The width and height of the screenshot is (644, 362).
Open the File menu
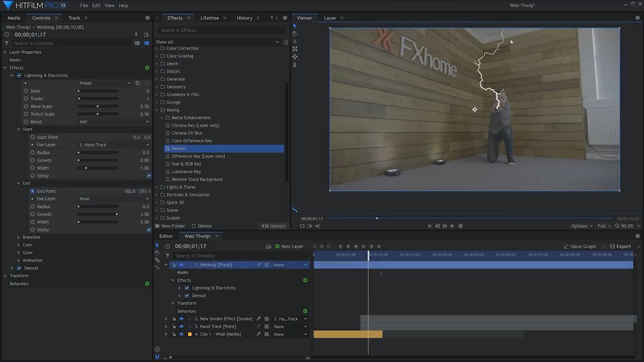coord(84,6)
